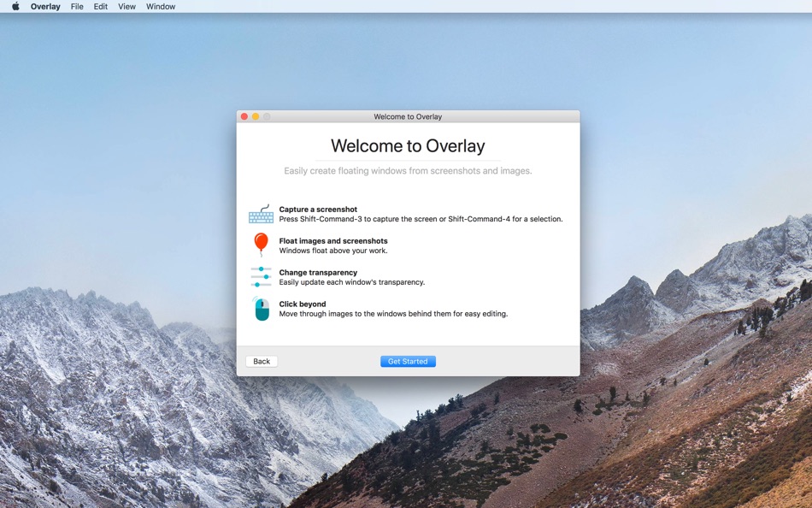Click the mouse icon beside Click beyond
812x508 pixels.
coord(262,309)
